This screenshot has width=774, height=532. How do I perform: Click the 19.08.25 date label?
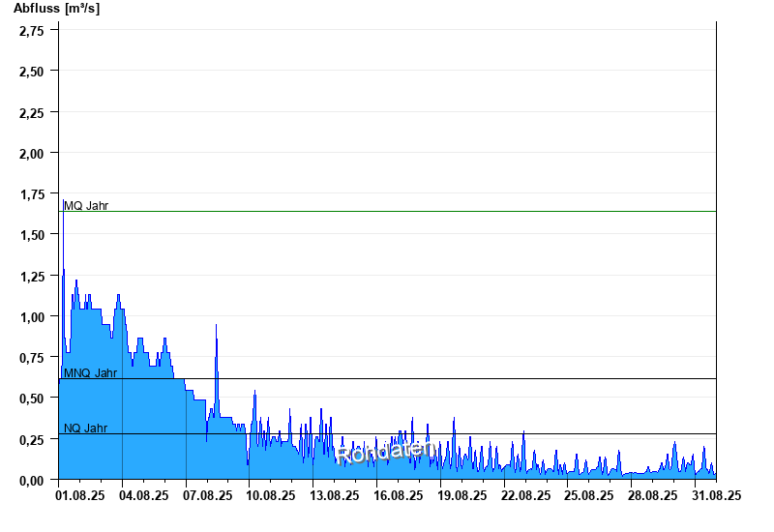tap(461, 495)
